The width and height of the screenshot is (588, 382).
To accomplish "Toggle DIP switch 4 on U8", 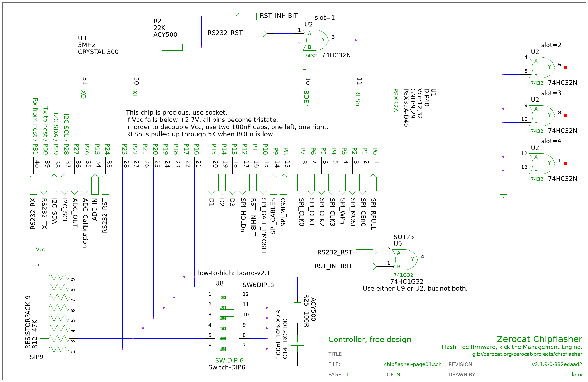I will click(x=227, y=328).
